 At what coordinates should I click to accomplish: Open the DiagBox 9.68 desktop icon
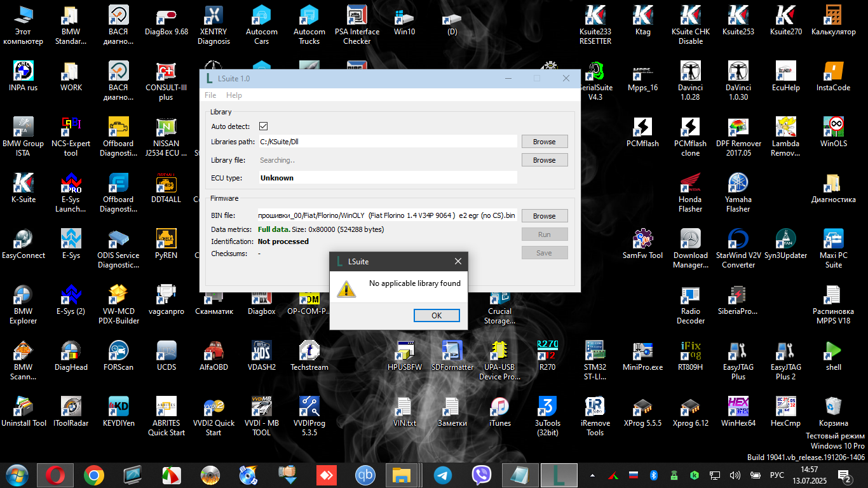click(x=166, y=21)
